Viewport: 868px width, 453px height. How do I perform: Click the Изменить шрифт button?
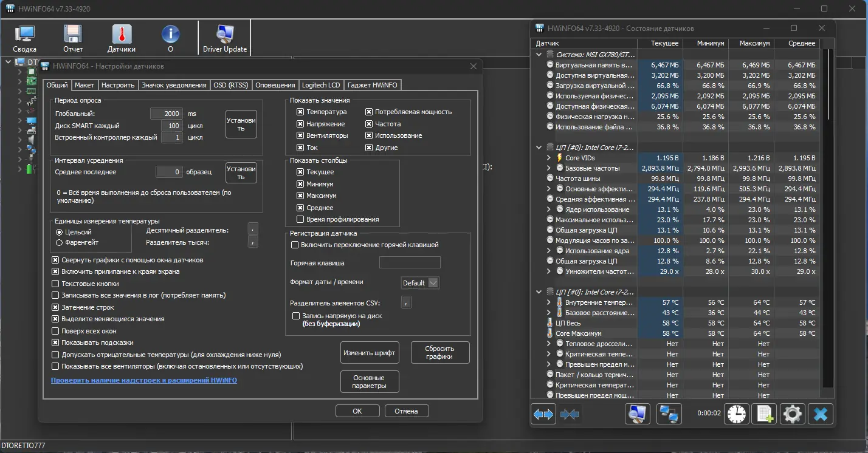pyautogui.click(x=370, y=352)
